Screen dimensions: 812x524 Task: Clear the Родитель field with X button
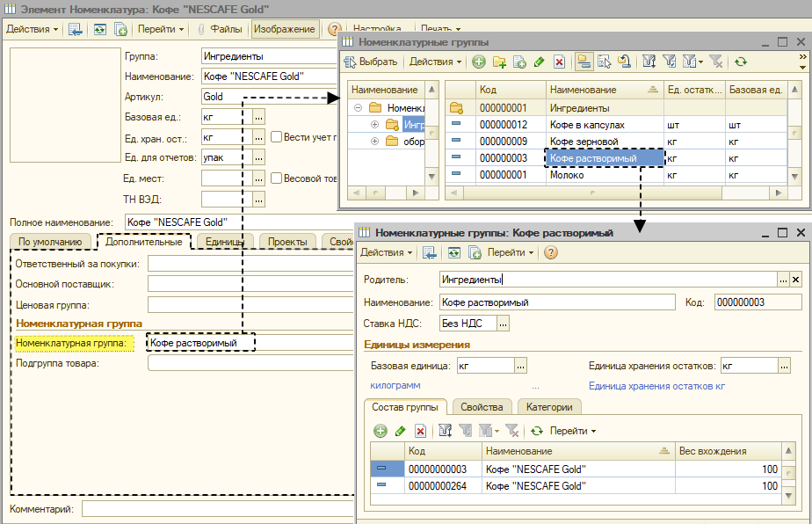(796, 280)
